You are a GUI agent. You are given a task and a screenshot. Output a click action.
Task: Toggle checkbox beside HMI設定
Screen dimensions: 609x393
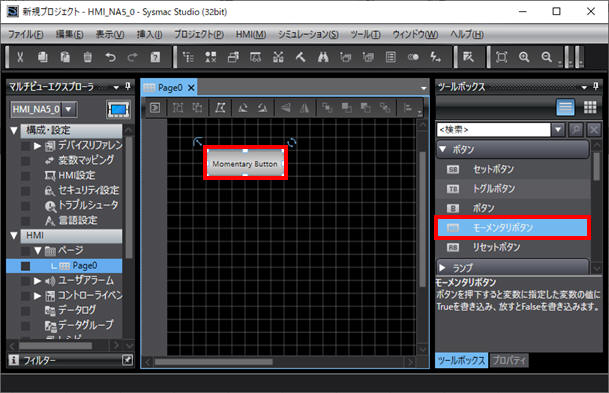26,176
